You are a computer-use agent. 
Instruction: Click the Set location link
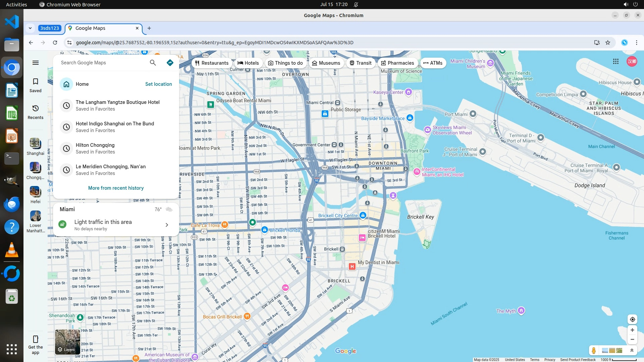pos(158,84)
